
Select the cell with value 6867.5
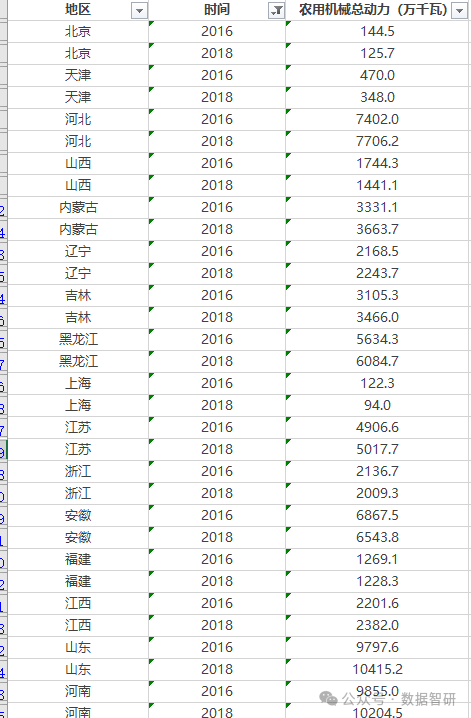click(x=377, y=515)
